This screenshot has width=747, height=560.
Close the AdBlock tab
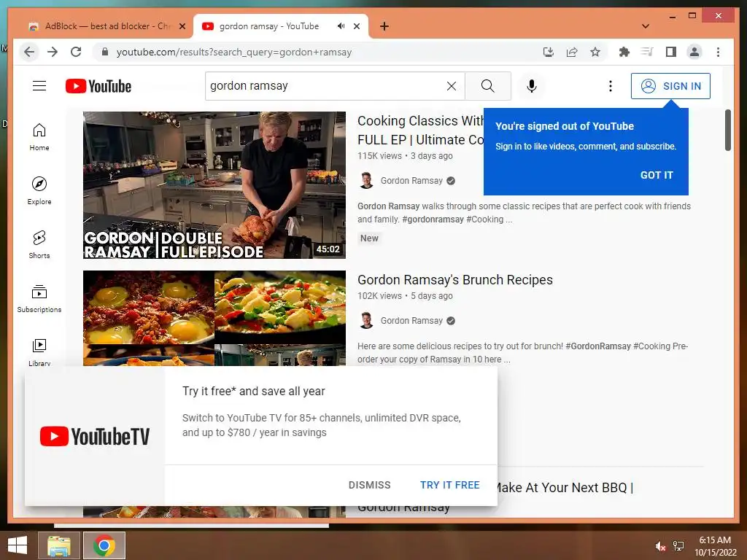coord(182,27)
